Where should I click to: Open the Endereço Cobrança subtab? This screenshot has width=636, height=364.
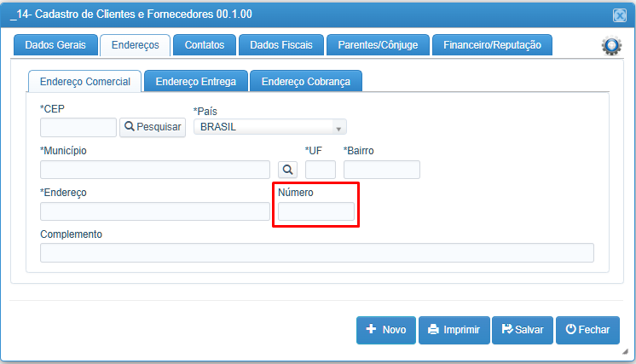(x=306, y=82)
